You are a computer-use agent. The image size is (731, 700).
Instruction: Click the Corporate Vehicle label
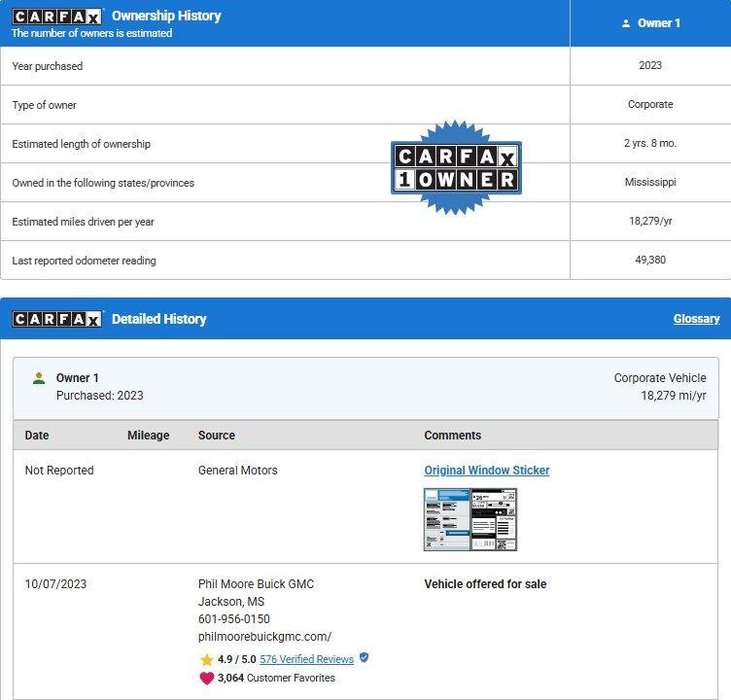tap(660, 378)
